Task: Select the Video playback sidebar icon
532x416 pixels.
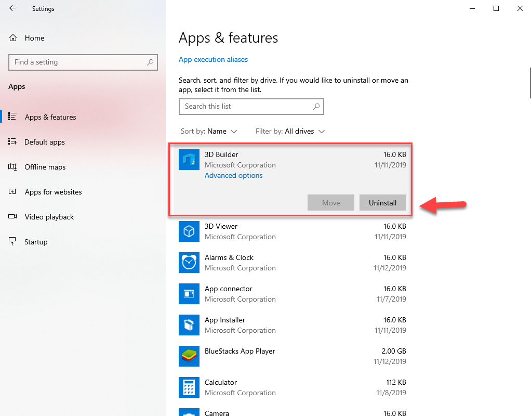Action: [x=12, y=217]
